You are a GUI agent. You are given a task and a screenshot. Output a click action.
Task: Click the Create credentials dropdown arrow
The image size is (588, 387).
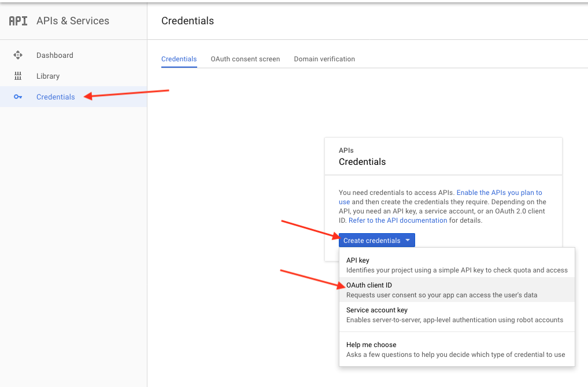(x=408, y=240)
